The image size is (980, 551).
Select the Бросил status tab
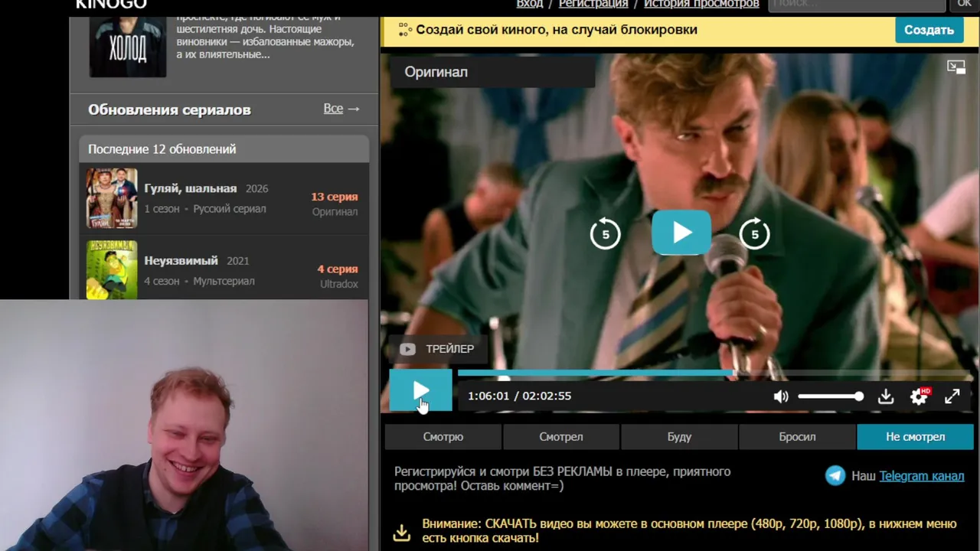click(797, 437)
